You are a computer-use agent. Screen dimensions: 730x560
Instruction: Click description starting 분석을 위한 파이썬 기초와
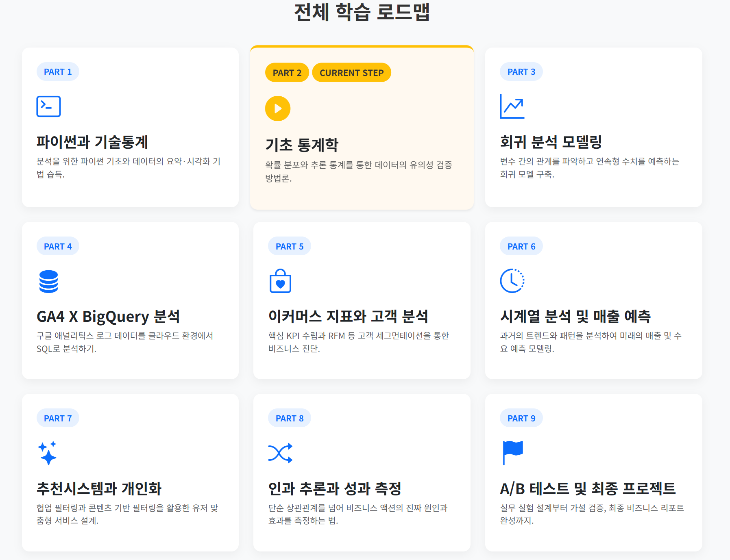pos(129,168)
